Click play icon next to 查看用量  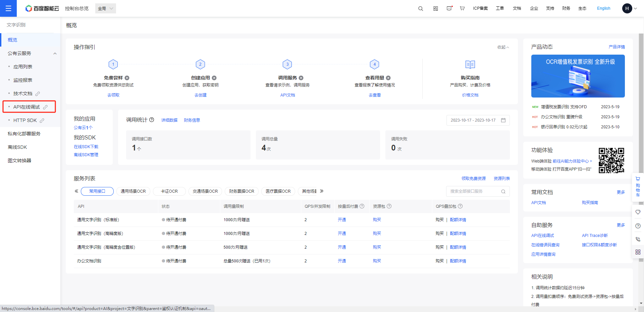pyautogui.click(x=388, y=78)
